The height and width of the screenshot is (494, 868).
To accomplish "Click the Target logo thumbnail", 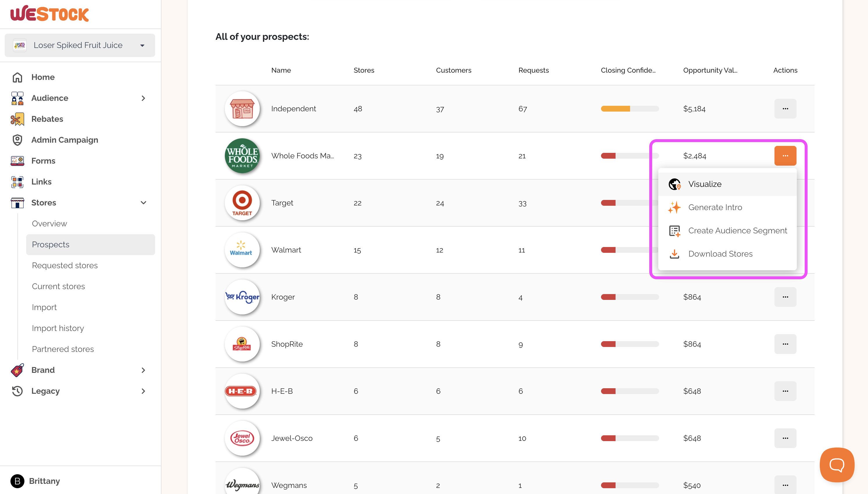I will (242, 203).
